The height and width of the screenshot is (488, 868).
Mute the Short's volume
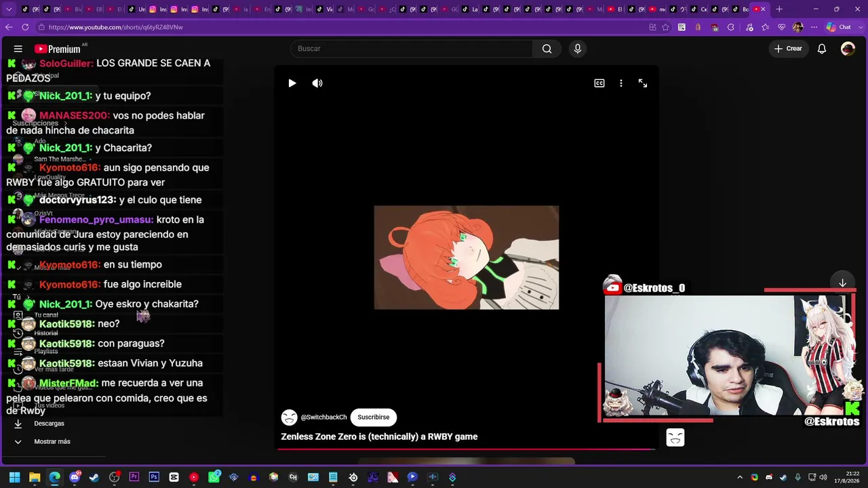(317, 83)
